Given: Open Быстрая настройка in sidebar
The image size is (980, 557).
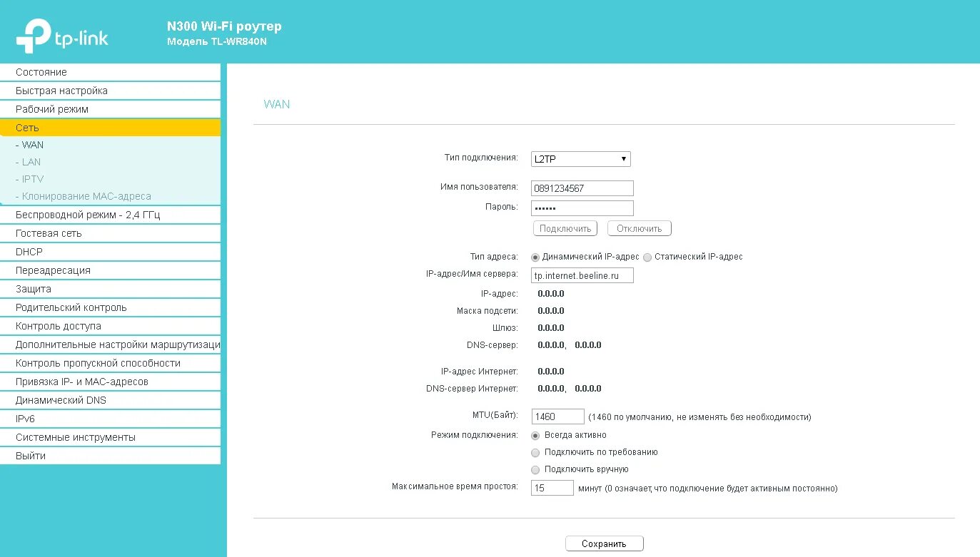Looking at the screenshot, I should [110, 91].
